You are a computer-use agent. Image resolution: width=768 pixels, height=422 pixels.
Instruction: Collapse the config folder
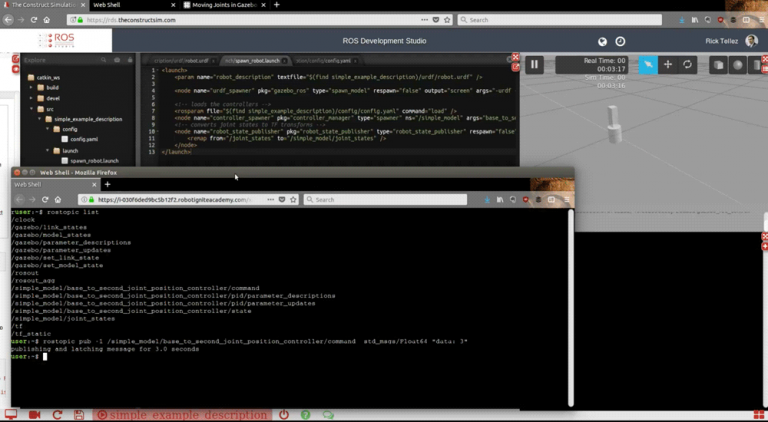tap(48, 129)
